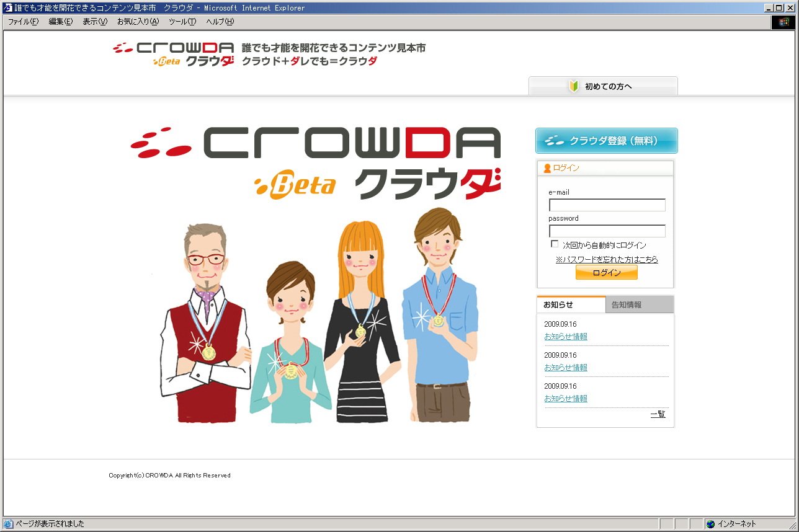Image resolution: width=799 pixels, height=532 pixels.
Task: Open the second お知らせ情報 link
Action: [566, 368]
